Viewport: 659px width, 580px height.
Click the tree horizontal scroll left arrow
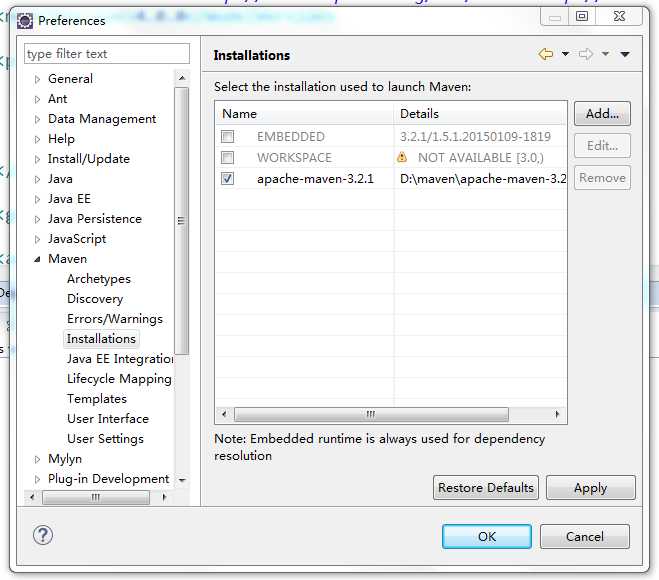[x=32, y=497]
